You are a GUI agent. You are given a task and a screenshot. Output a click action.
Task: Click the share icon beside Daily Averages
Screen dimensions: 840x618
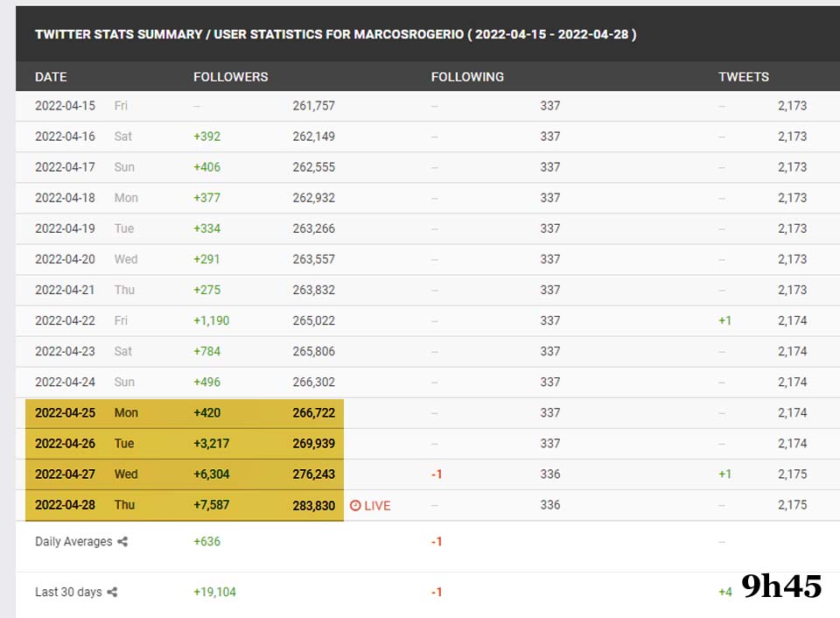point(122,542)
